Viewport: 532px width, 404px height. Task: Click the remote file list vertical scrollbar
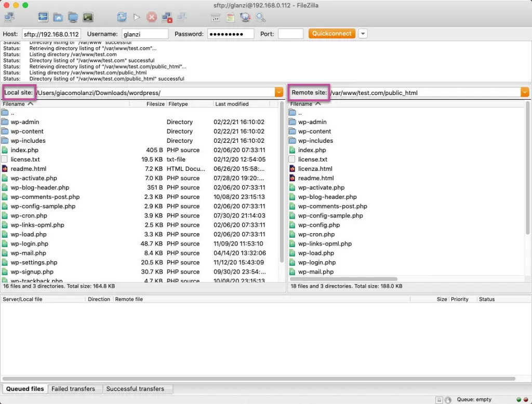[528, 168]
